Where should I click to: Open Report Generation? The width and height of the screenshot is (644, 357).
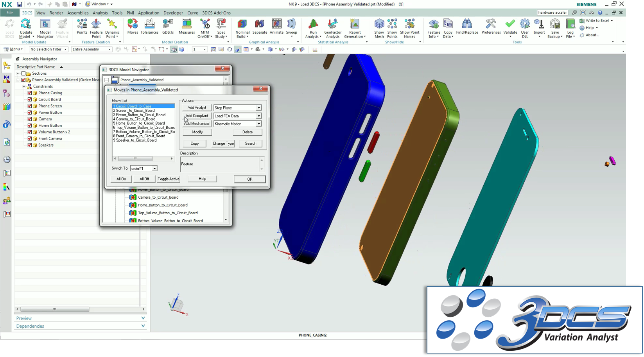pos(355,28)
